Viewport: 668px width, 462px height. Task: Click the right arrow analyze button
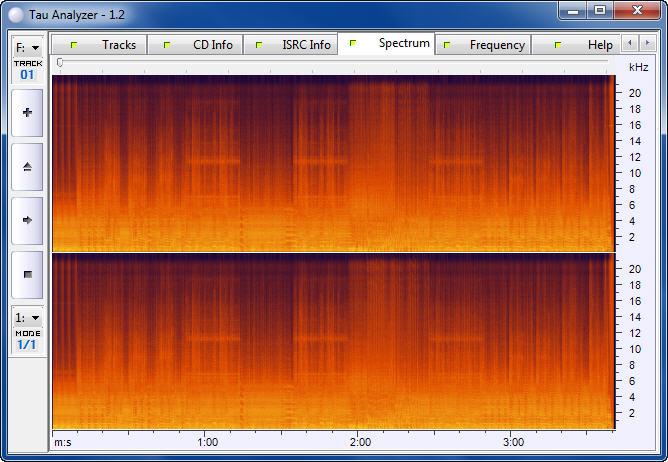click(x=27, y=219)
